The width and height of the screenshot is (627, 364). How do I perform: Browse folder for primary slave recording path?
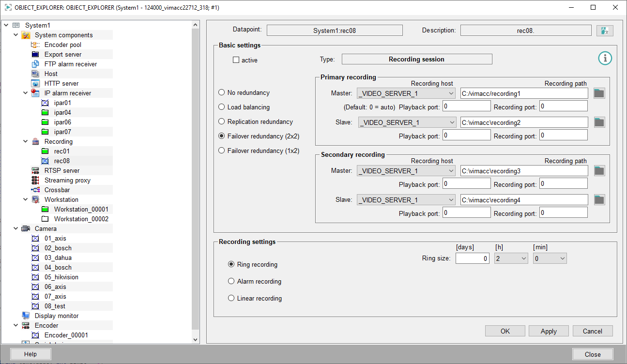(599, 122)
